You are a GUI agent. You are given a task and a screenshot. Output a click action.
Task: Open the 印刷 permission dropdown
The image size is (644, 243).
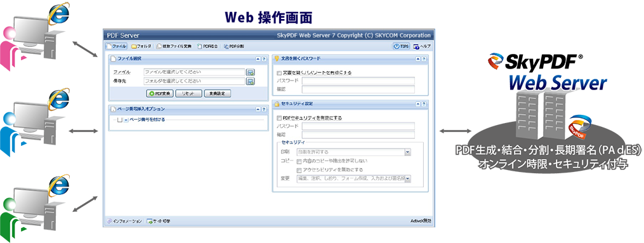click(353, 152)
